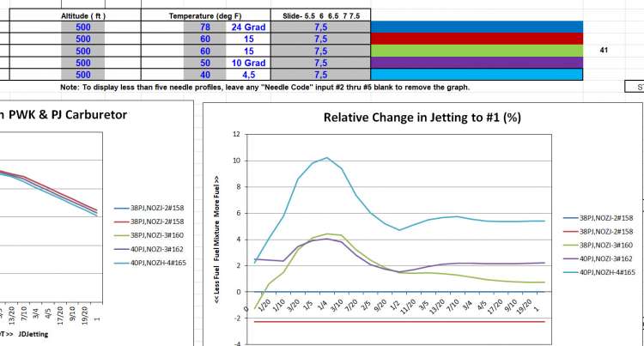Click the 40PJ,NOZI-3#162 legend entry in left chart
This screenshot has width=644, height=346.
click(148, 249)
